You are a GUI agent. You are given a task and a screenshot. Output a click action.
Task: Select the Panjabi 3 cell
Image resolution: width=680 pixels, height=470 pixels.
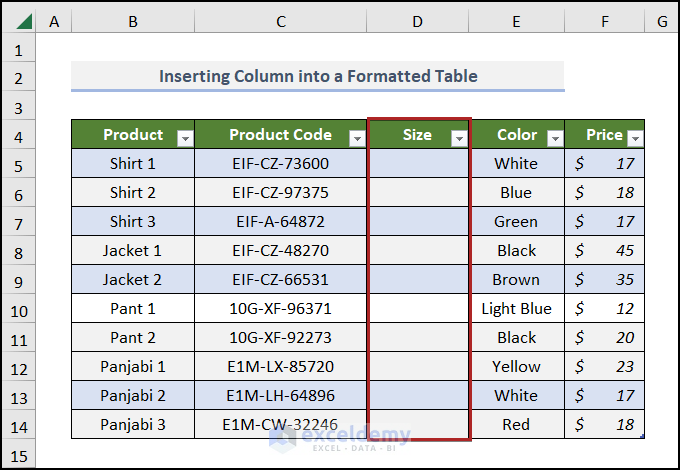click(132, 425)
